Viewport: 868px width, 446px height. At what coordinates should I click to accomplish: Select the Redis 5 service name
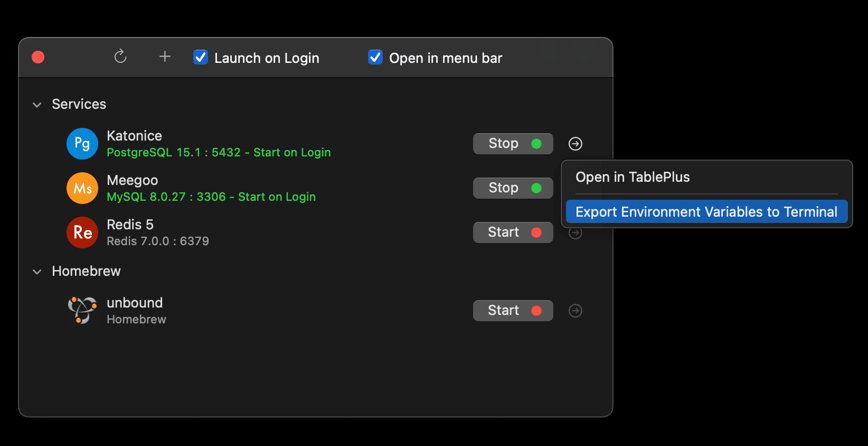(130, 225)
